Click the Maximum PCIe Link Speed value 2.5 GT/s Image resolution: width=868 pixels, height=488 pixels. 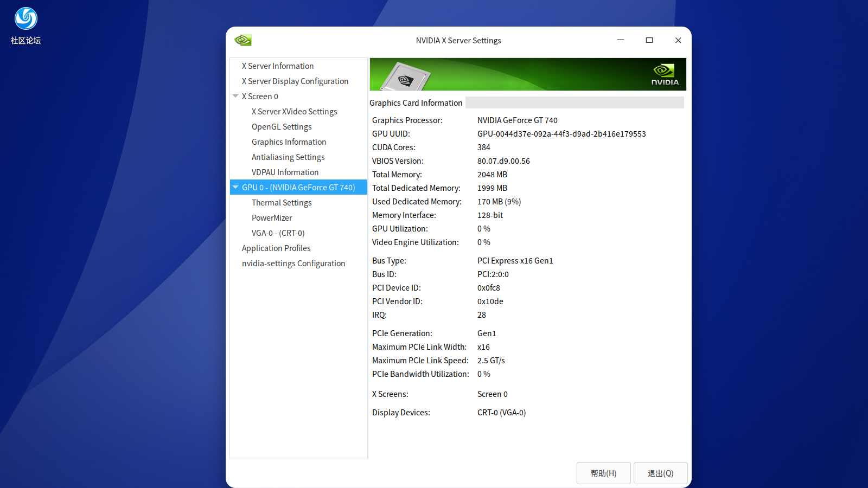point(491,361)
